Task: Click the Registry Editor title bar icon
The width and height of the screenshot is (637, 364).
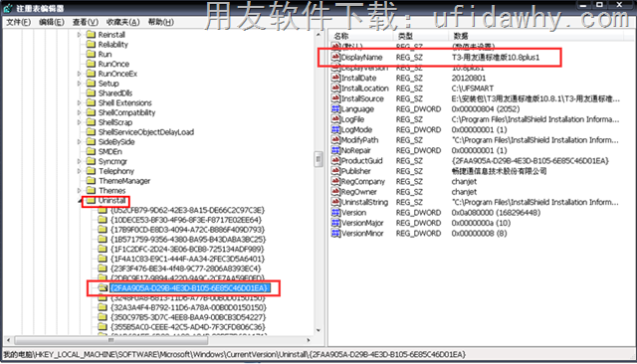Action: (x=8, y=8)
